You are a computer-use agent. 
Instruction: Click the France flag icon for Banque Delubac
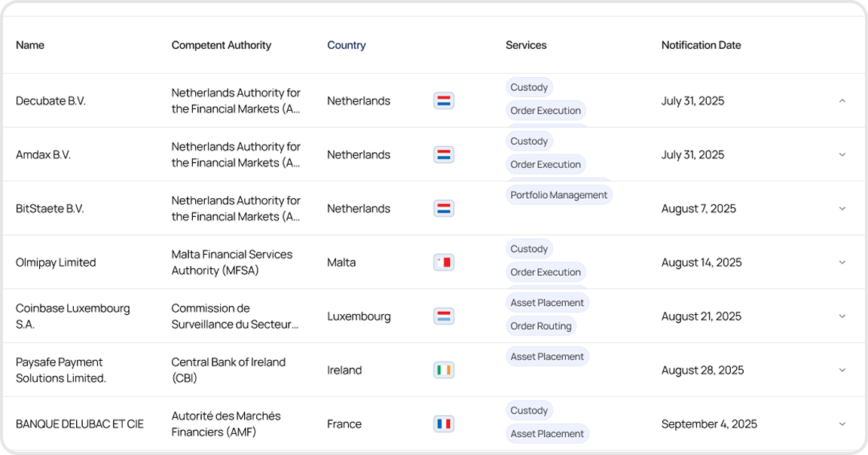[443, 424]
